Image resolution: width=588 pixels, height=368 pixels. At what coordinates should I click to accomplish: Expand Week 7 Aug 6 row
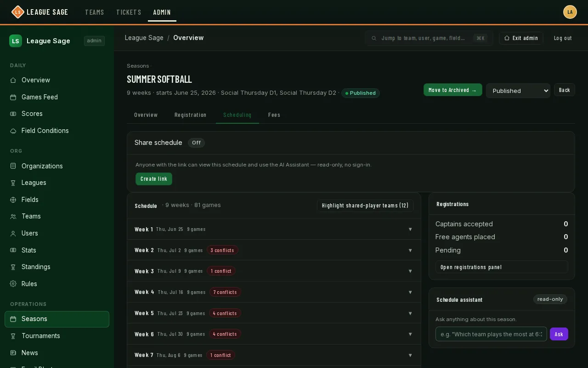coord(274,355)
